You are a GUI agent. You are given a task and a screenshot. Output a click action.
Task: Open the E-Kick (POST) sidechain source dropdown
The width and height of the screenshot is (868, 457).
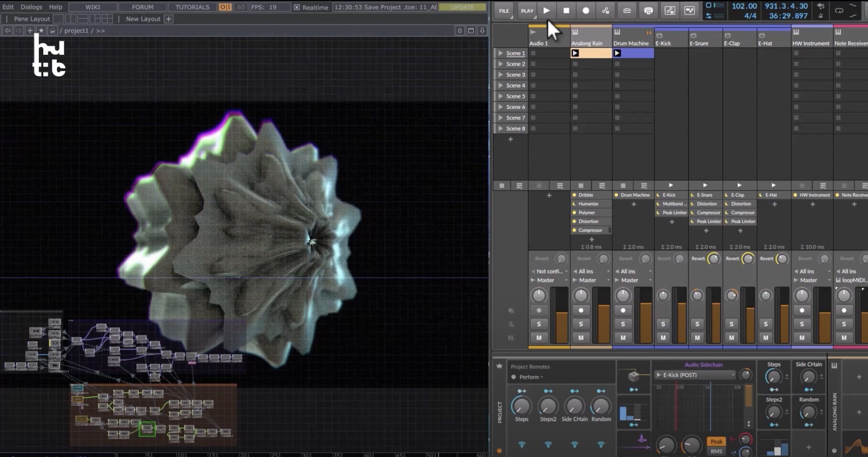(694, 375)
